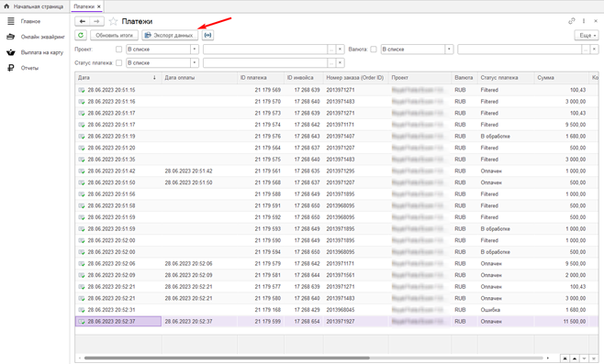Clear the Валюта filter value
Viewport: 604px width, 364px height.
coord(594,50)
